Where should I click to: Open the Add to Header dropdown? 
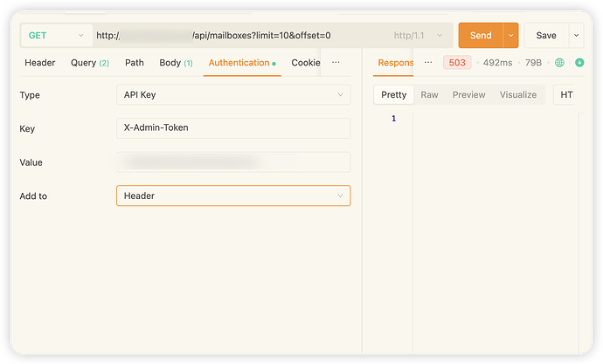[233, 196]
